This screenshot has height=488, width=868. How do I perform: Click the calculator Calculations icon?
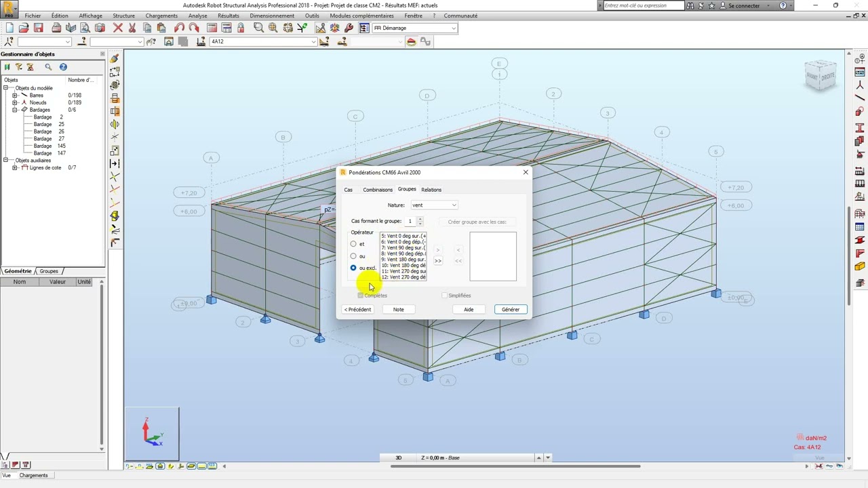pyautogui.click(x=212, y=28)
